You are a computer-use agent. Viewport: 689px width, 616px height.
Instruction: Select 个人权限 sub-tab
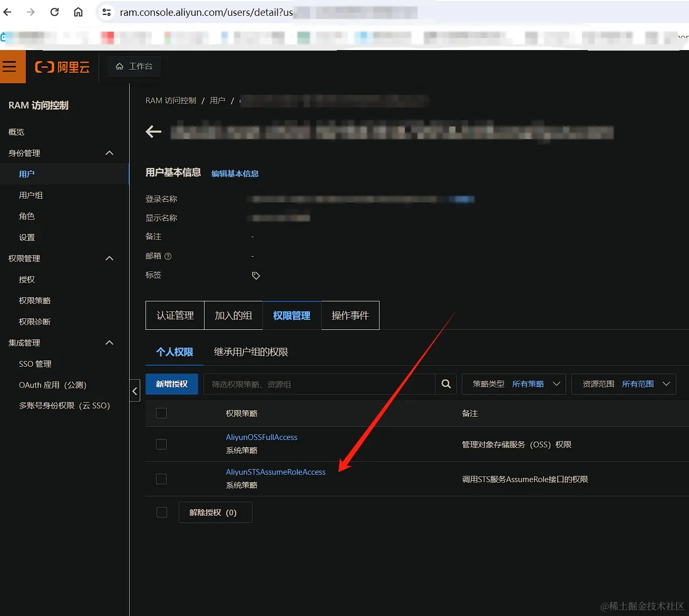click(174, 351)
